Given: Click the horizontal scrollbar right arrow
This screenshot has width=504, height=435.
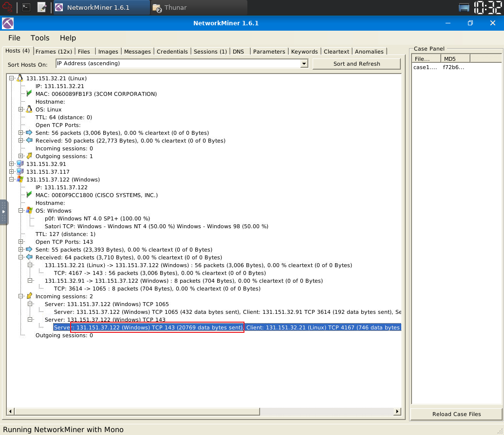Looking at the screenshot, I should point(397,411).
